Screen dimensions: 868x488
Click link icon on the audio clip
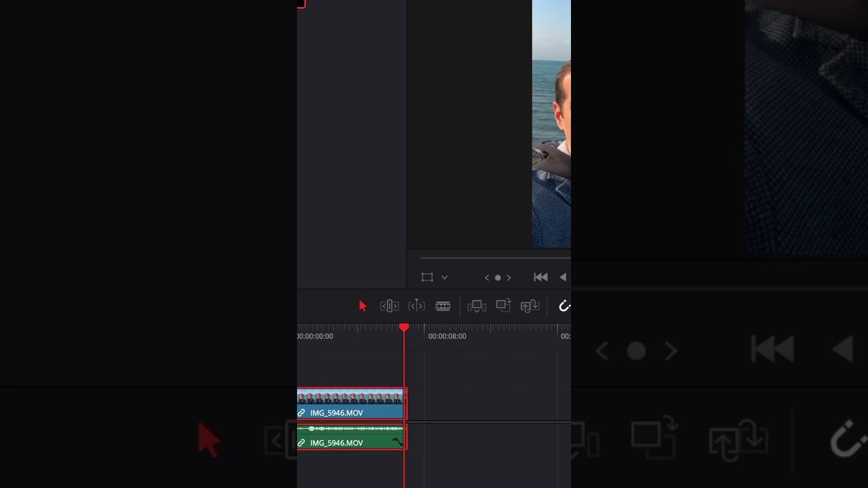[x=302, y=443]
